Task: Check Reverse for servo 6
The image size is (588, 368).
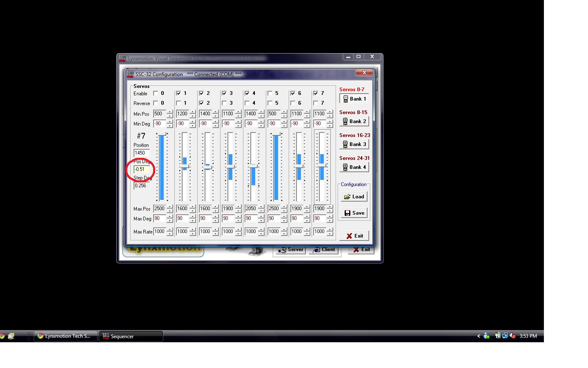Action: [293, 103]
